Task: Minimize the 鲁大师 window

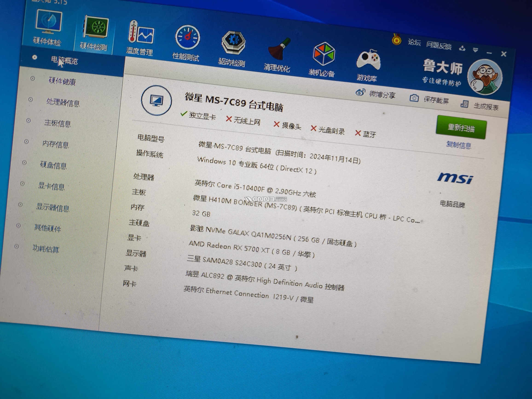Action: point(489,53)
